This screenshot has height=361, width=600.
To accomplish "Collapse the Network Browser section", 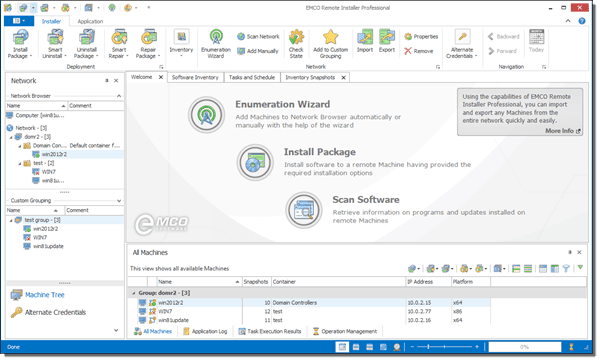I will pyautogui.click(x=119, y=96).
